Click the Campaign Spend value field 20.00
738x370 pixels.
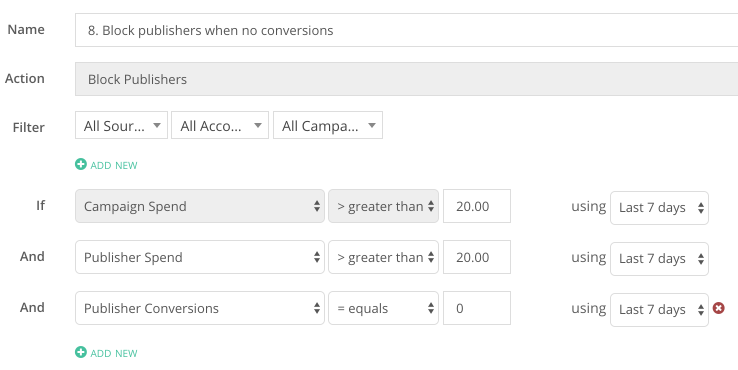pos(477,206)
